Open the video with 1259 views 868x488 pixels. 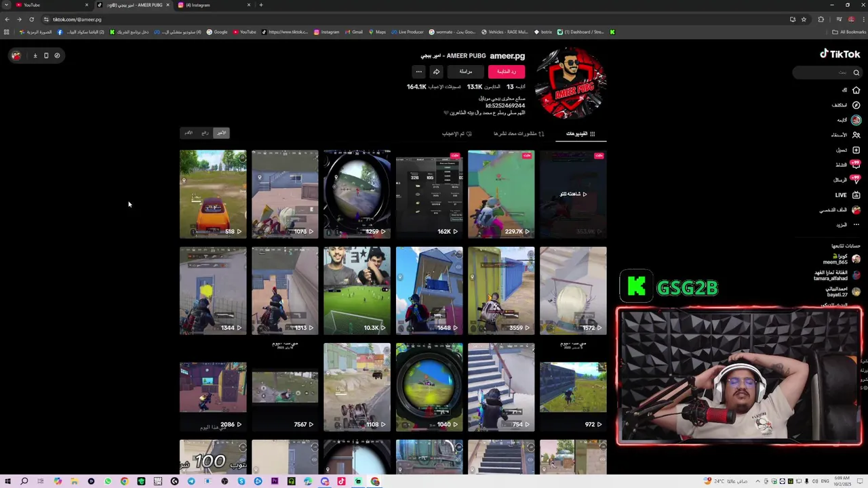357,195
